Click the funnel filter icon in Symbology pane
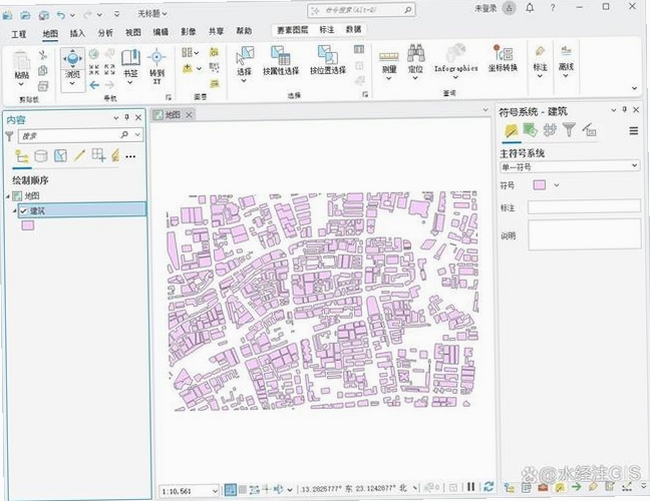 pyautogui.click(x=569, y=130)
